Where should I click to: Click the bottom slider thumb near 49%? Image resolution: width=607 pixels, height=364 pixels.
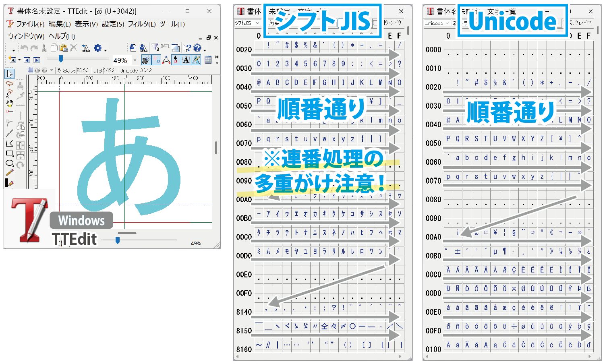118,240
